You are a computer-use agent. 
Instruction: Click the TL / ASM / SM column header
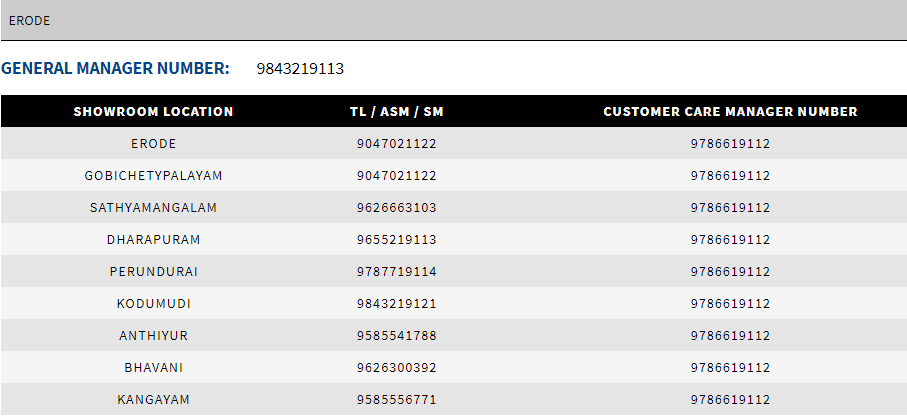(x=396, y=112)
